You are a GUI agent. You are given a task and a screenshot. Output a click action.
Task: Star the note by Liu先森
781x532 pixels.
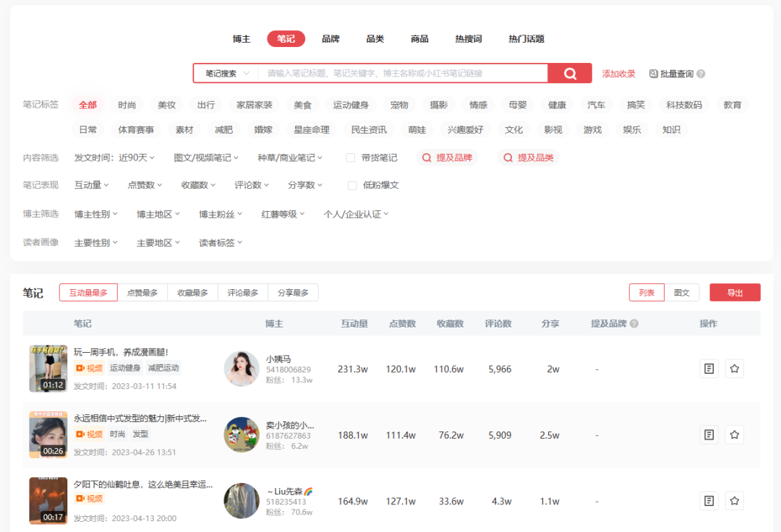[734, 500]
